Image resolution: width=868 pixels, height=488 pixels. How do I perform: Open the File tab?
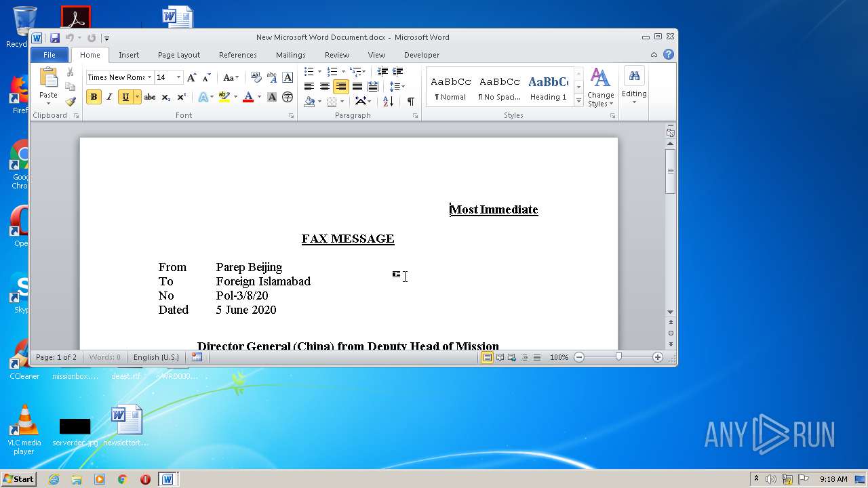[50, 55]
